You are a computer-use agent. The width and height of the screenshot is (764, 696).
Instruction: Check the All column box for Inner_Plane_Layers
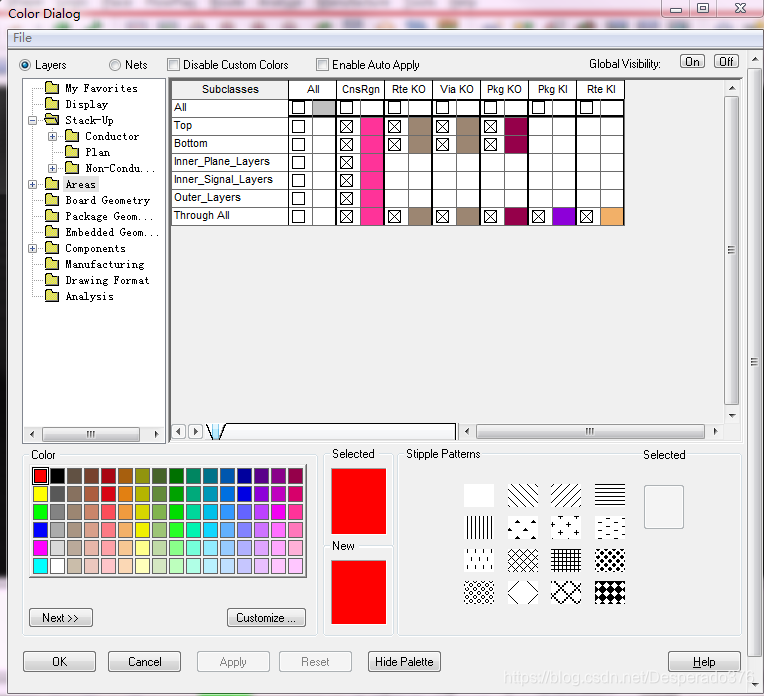click(x=299, y=163)
